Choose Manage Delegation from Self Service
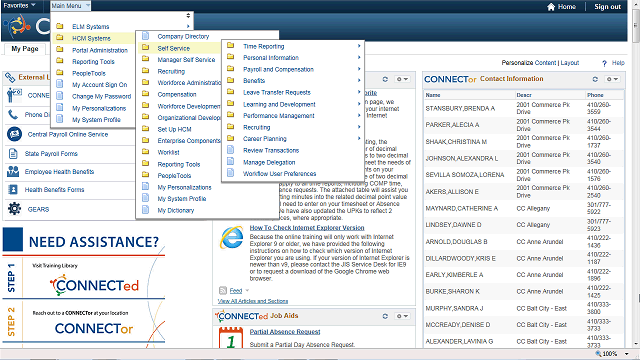Viewport: 640px width, 360px height. click(x=269, y=162)
